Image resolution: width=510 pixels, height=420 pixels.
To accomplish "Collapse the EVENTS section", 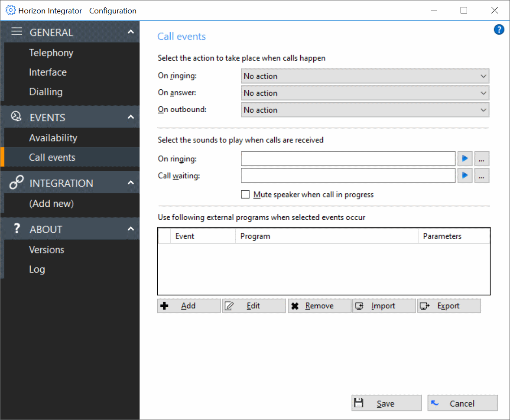I will tap(130, 117).
